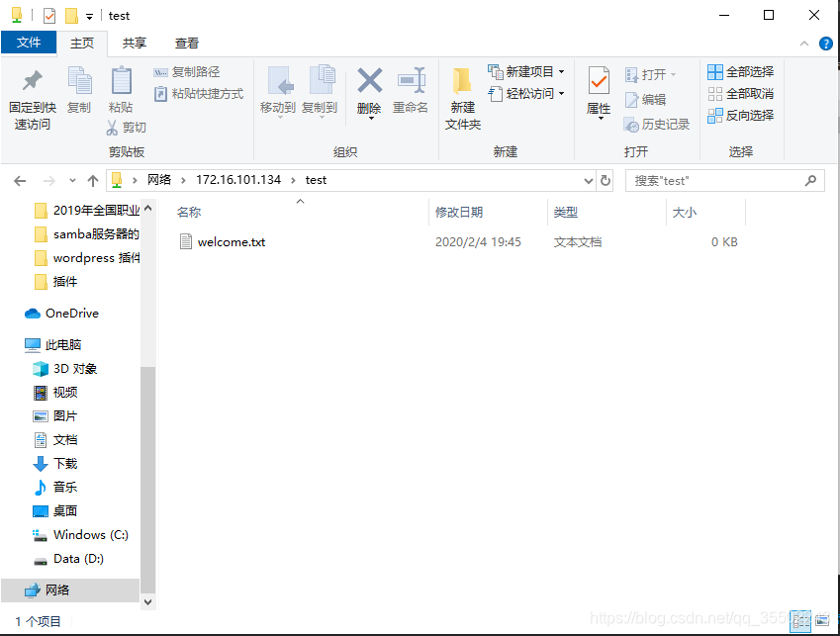Collapse the ribbon with chevron

(804, 44)
